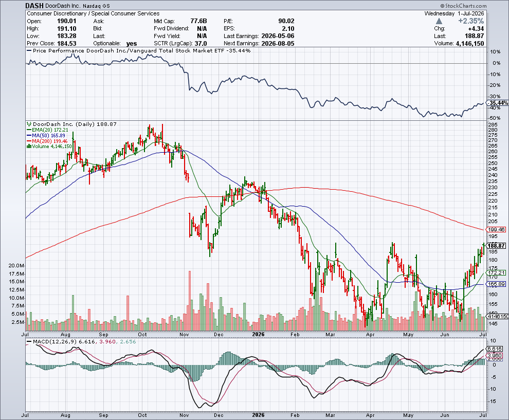Click the black MACD legend line marker
Viewport: 509px width, 420px height.
pyautogui.click(x=29, y=342)
